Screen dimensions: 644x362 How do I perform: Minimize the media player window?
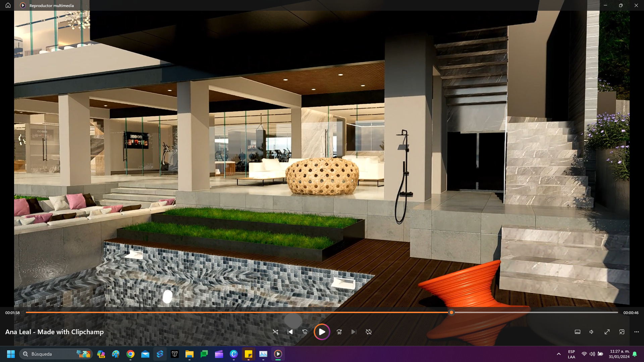[x=605, y=5]
